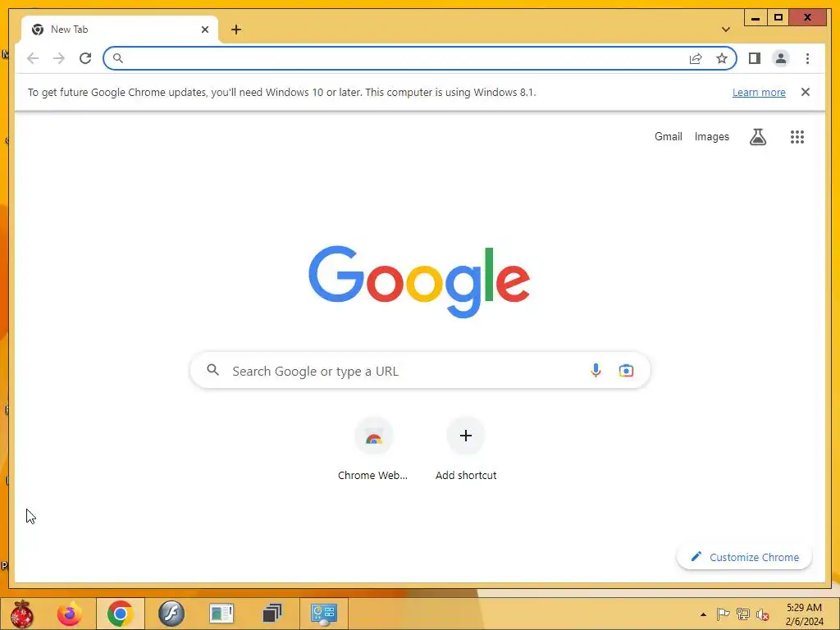Open the Google apps grid
This screenshot has width=840, height=630.
click(797, 137)
